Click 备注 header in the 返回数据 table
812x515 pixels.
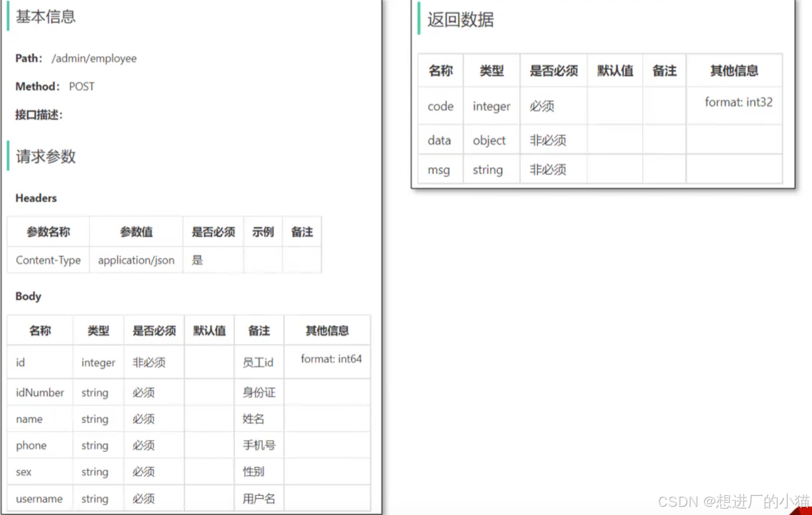[x=664, y=71]
